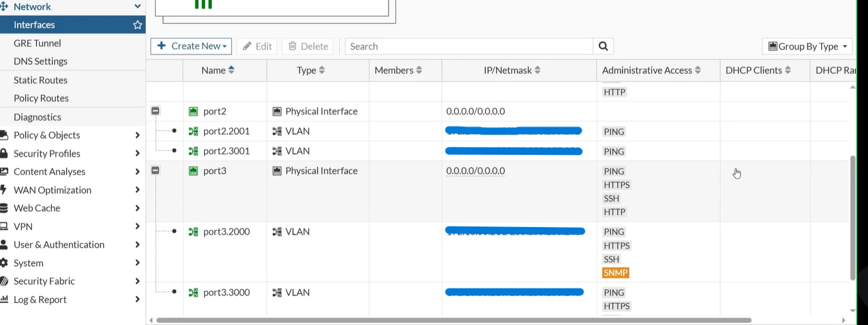Click the SNMP tag on port3.2000
The height and width of the screenshot is (325, 868).
coord(616,273)
